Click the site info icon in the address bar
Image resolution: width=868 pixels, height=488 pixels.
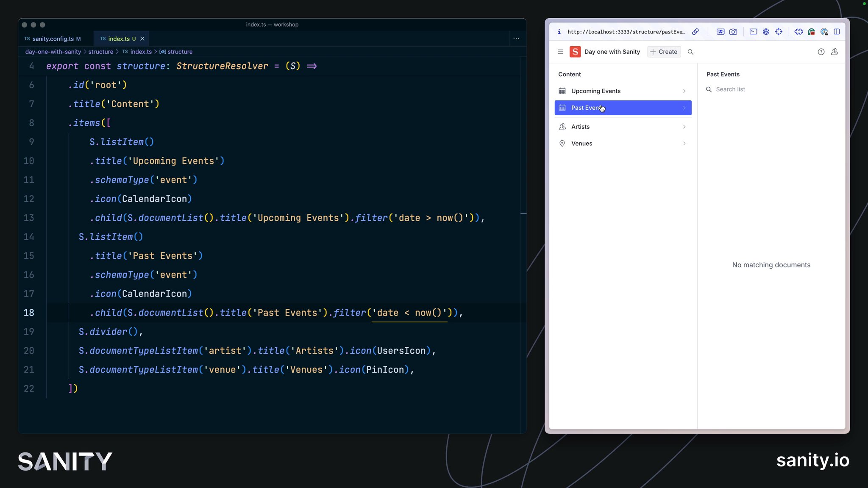(x=559, y=32)
